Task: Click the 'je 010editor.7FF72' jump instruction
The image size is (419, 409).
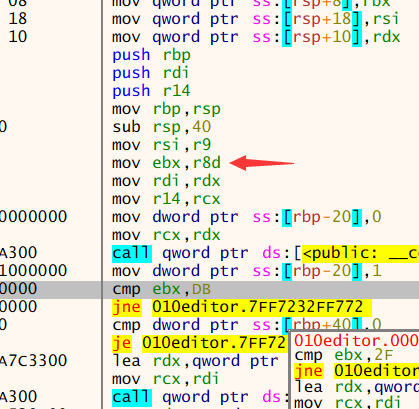Action: coord(199,343)
